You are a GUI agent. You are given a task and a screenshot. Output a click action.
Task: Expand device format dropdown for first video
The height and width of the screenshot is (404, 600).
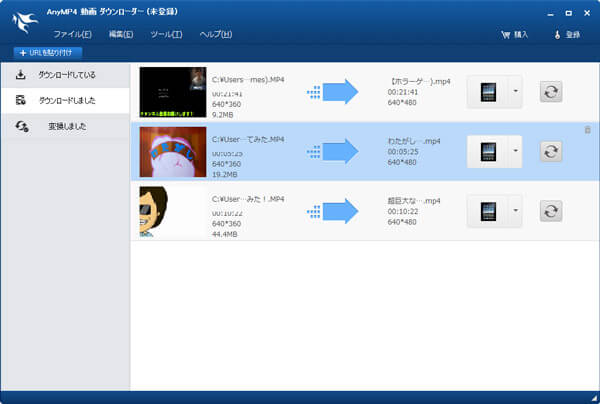tap(516, 92)
